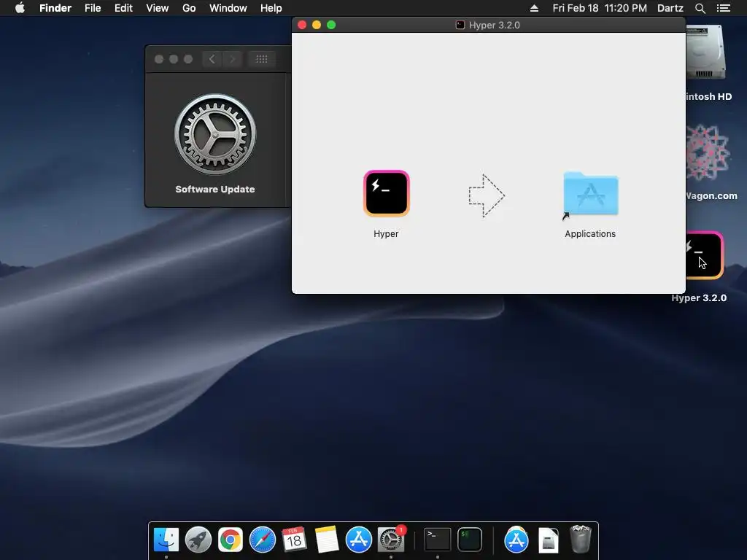Open System Preferences with badge in Dock
The width and height of the screenshot is (747, 560).
pyautogui.click(x=391, y=540)
